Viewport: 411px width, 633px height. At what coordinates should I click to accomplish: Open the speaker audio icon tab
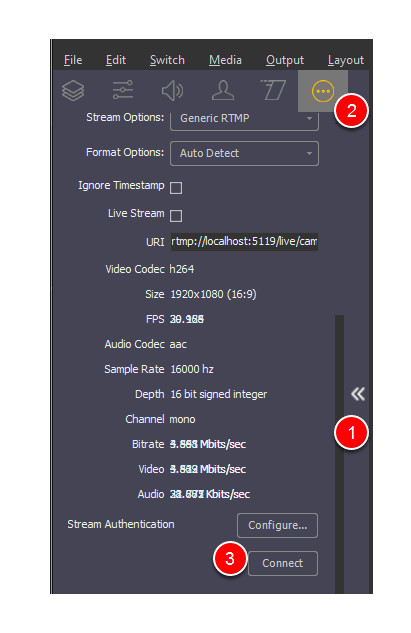(x=172, y=90)
